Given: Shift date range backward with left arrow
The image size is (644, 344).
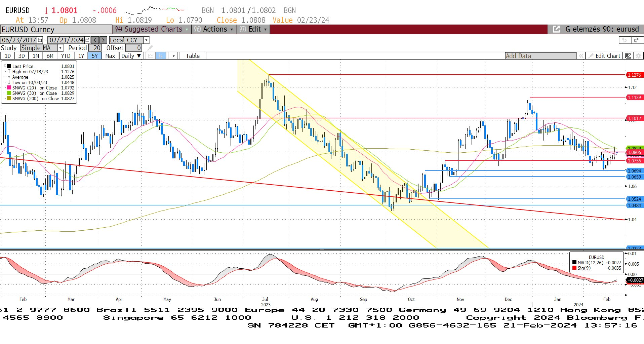Looking at the screenshot, I should click(x=95, y=40).
